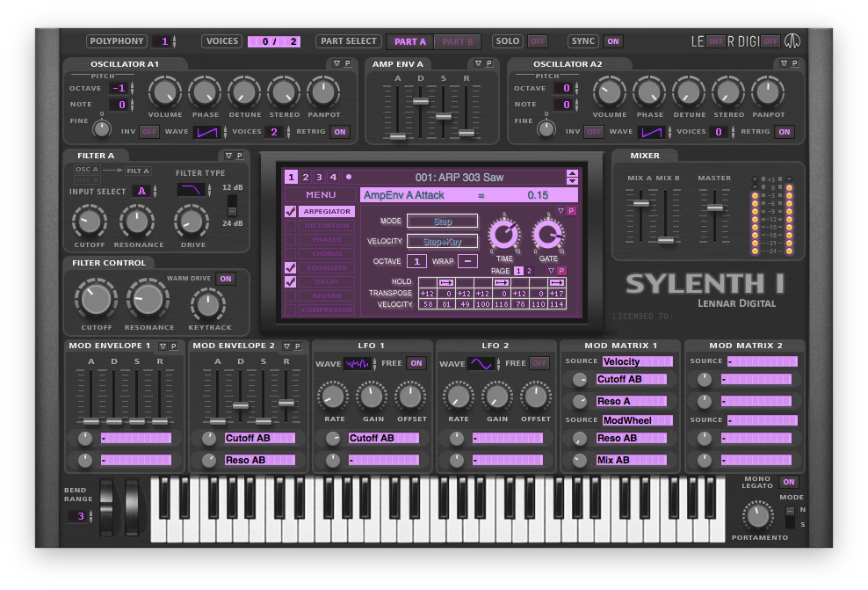Screen dimensions: 868x590
Task: Click the Polyphony value field
Action: [x=164, y=41]
